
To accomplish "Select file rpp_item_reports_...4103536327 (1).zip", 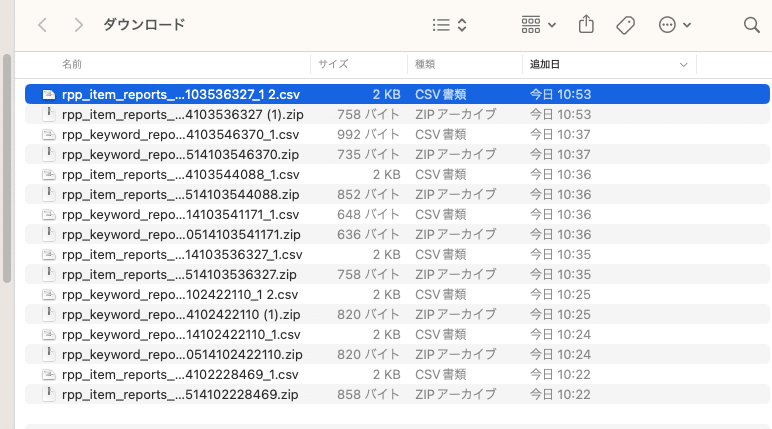I will [x=397, y=114].
